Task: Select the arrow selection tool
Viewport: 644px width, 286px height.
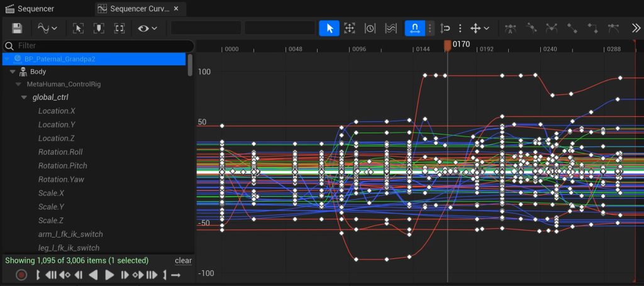Action: pos(330,28)
